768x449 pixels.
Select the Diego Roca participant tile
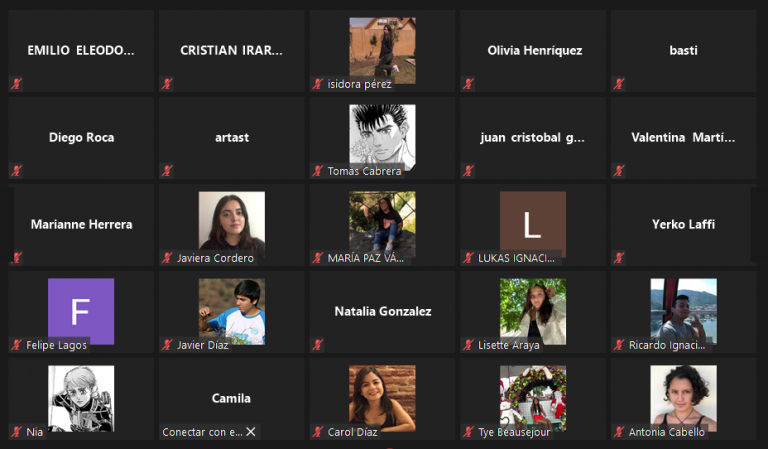click(x=81, y=138)
